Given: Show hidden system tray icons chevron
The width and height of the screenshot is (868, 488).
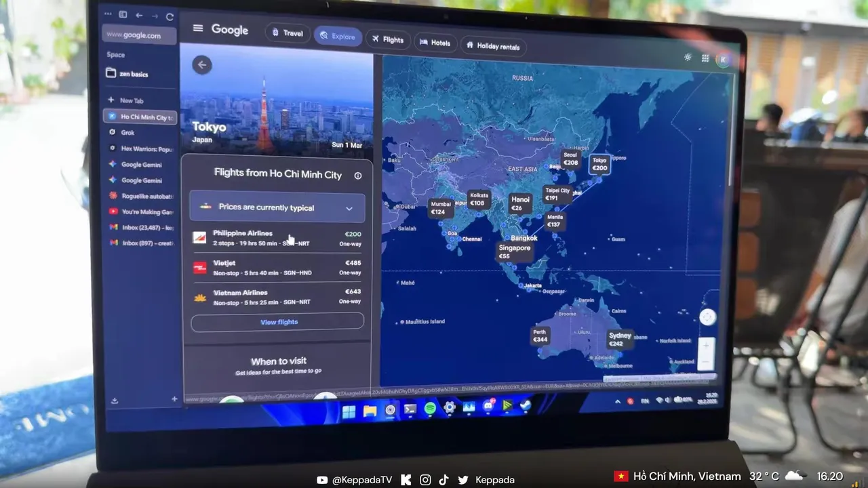Looking at the screenshot, I should pyautogui.click(x=618, y=401).
